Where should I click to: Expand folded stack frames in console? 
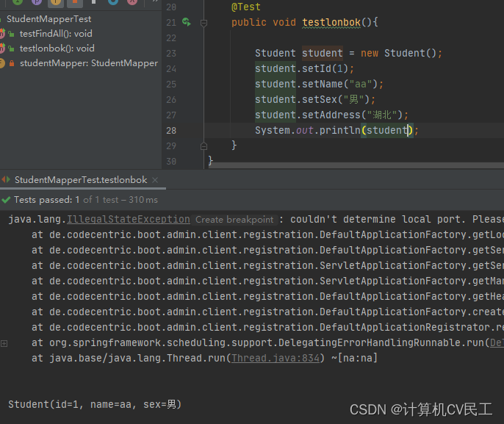coord(4,343)
